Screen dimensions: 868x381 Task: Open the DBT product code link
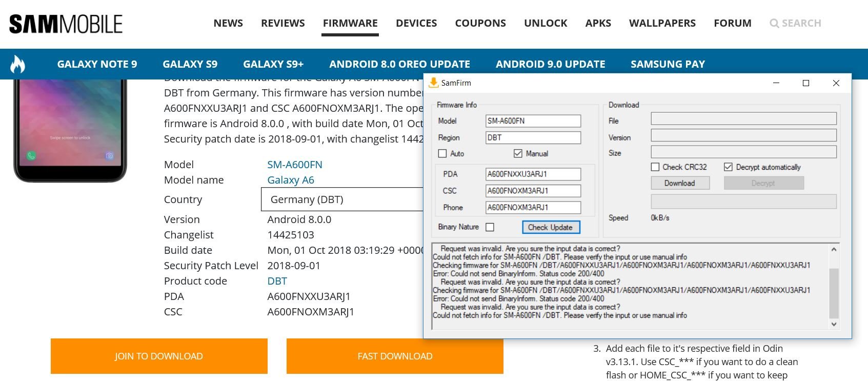[277, 281]
